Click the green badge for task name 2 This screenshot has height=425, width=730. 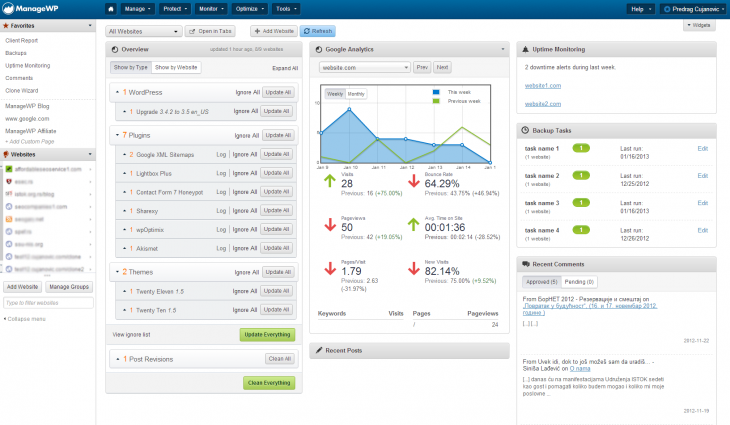pos(581,175)
